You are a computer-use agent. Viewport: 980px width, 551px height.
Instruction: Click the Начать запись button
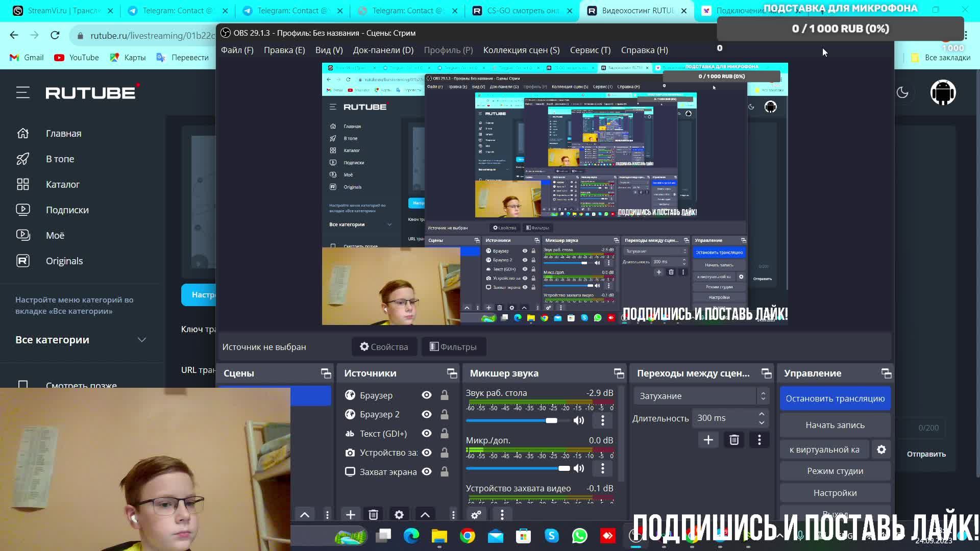click(x=835, y=425)
